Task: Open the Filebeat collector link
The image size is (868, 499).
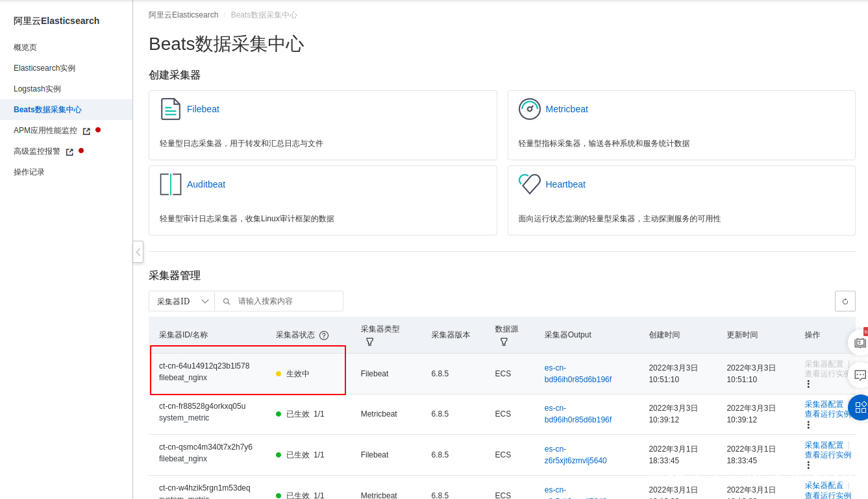Action: 203,109
